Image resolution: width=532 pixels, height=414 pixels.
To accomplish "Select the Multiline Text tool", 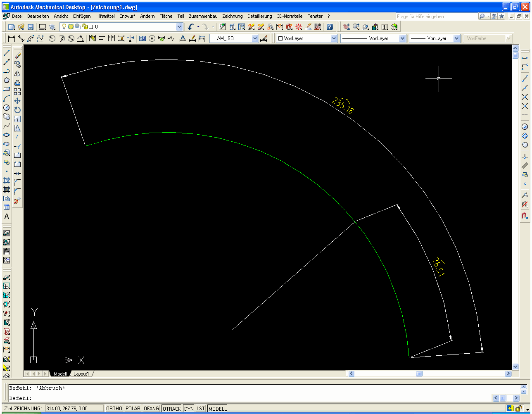I will (7, 217).
